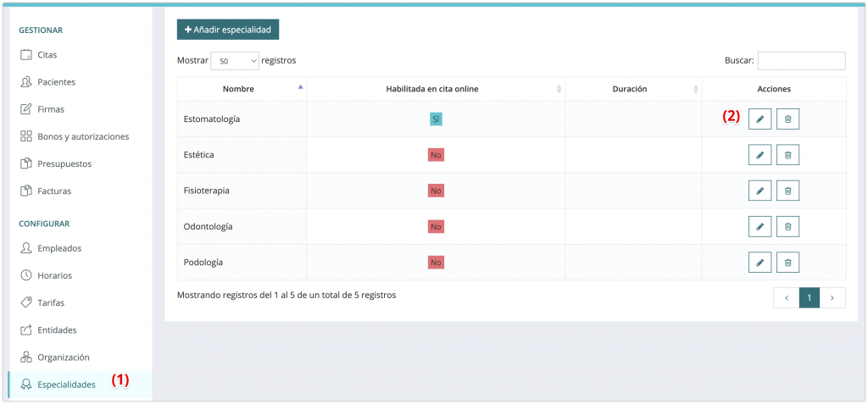Focus the Buscar search field
The height and width of the screenshot is (404, 868).
point(801,61)
